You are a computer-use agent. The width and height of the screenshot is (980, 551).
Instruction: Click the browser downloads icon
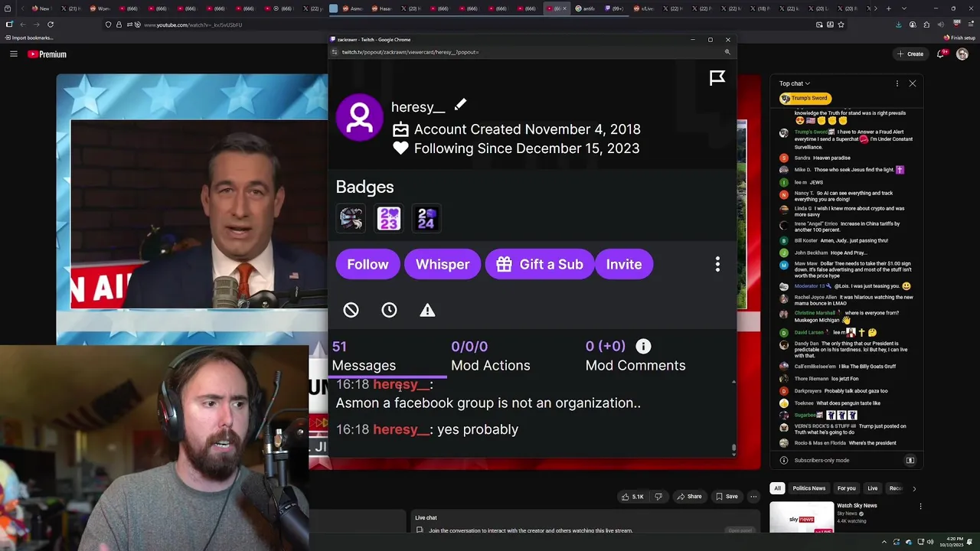click(898, 24)
